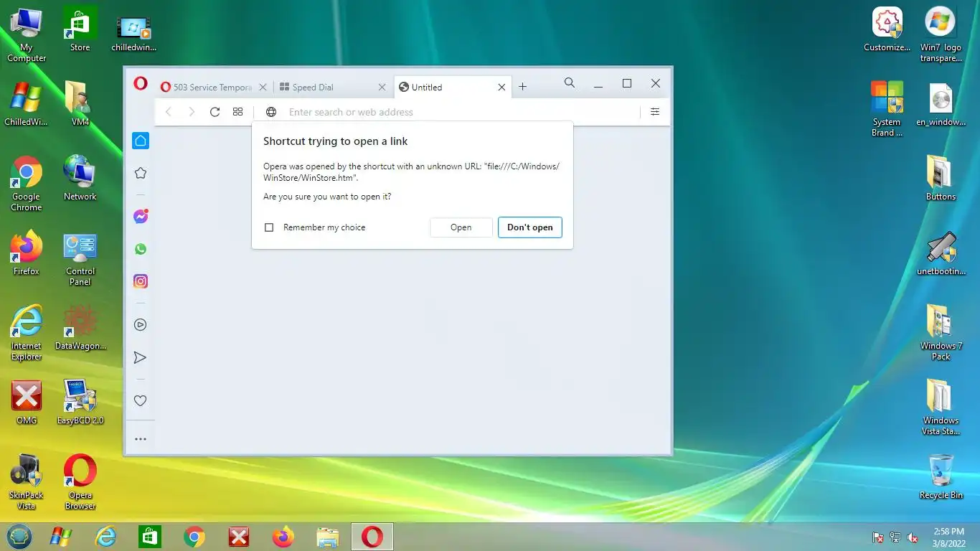Screen dimensions: 980x551
Task: Open Pinboards heart icon in sidebar
Action: tap(141, 401)
